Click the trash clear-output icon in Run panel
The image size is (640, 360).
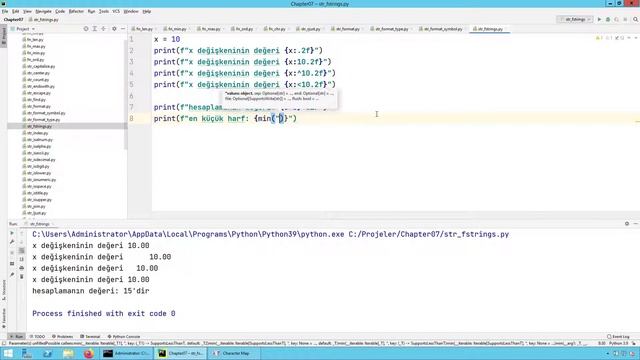coord(22,277)
